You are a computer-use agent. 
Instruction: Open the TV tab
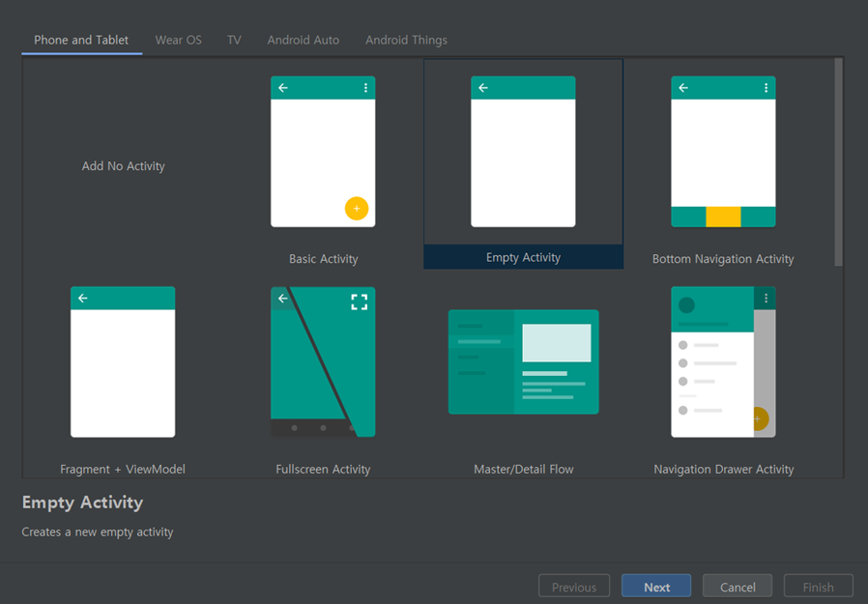pos(234,40)
